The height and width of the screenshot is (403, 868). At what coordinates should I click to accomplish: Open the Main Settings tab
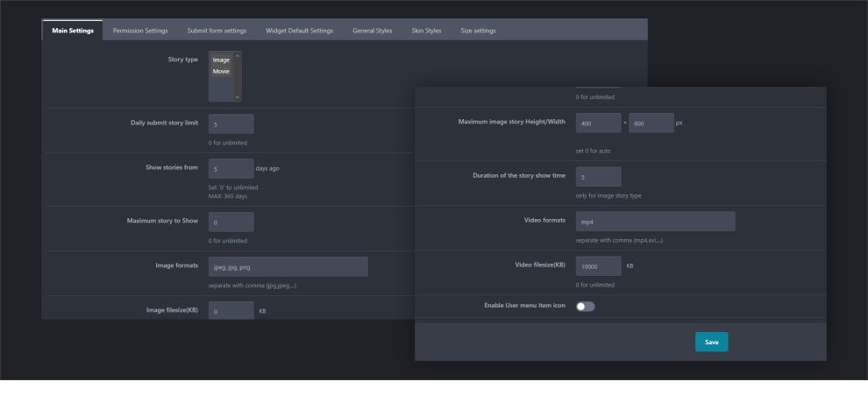(73, 31)
